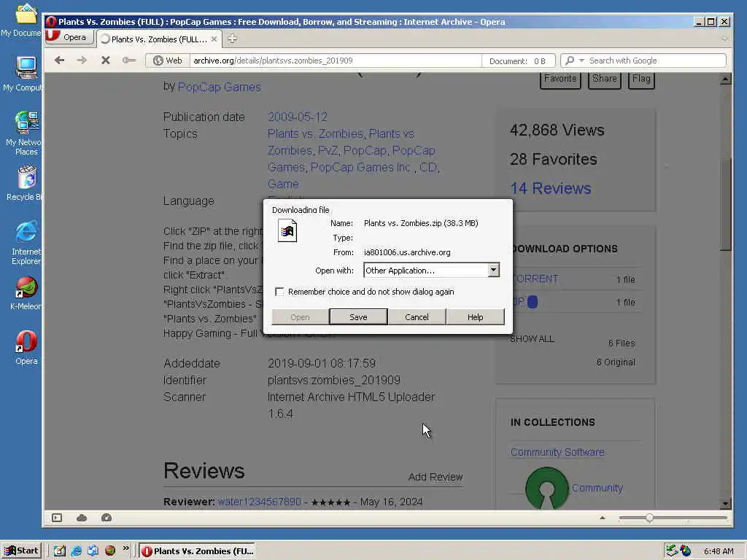747x560 pixels.
Task: Click the PopCap Games author link
Action: [219, 87]
